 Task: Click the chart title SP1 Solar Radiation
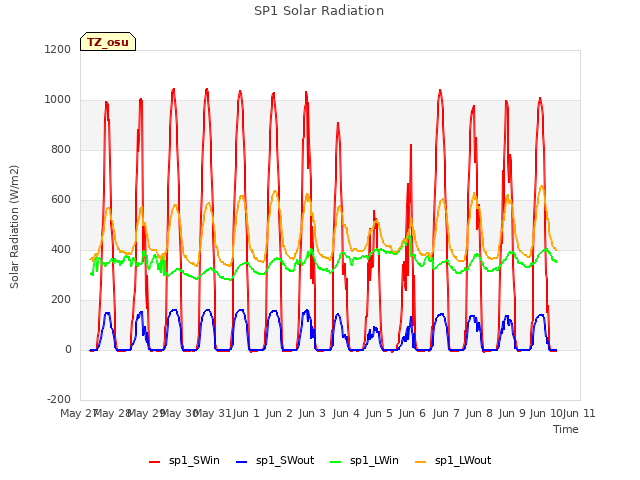(x=319, y=11)
